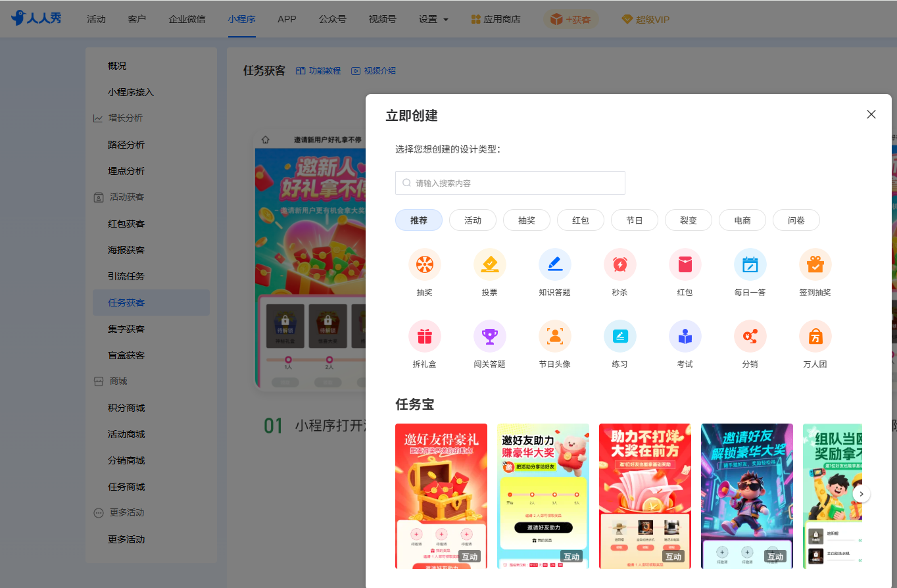897x588 pixels.
Task: Select the 万人团 shopping bag icon
Action: click(x=815, y=336)
